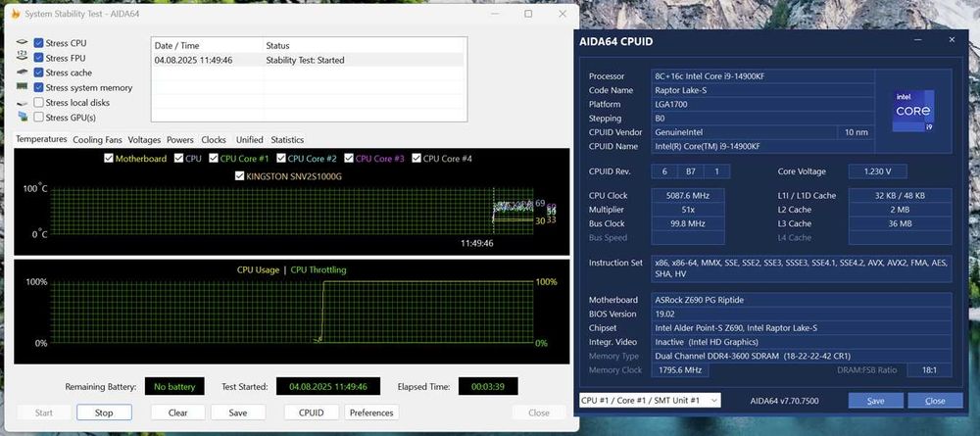The width and height of the screenshot is (980, 436).
Task: Click the cache chip icon beside Stress cache
Action: pos(23,73)
